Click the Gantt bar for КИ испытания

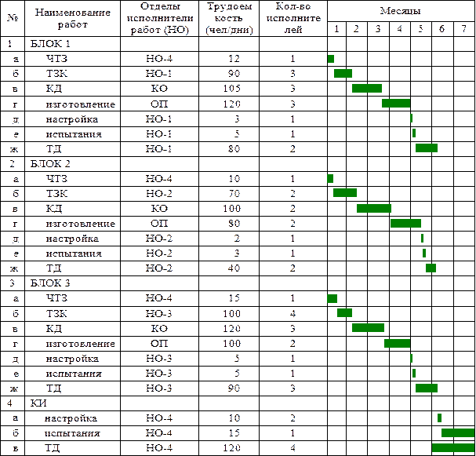pyautogui.click(x=458, y=433)
